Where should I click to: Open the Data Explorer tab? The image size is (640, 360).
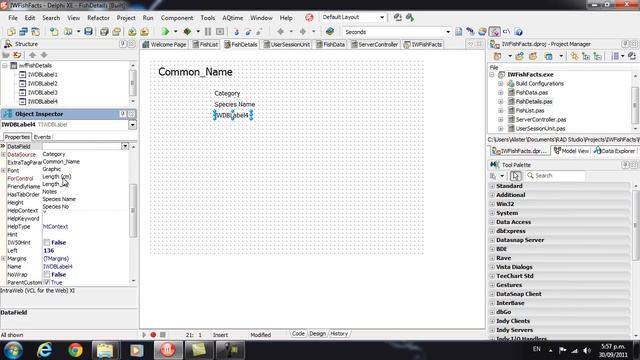pos(614,151)
